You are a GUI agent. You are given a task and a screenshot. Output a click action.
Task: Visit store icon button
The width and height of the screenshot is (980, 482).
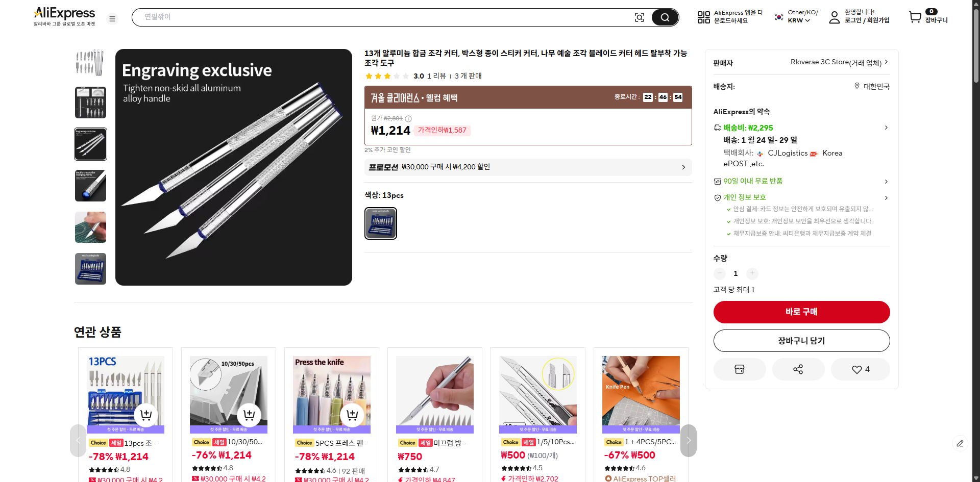coord(740,369)
